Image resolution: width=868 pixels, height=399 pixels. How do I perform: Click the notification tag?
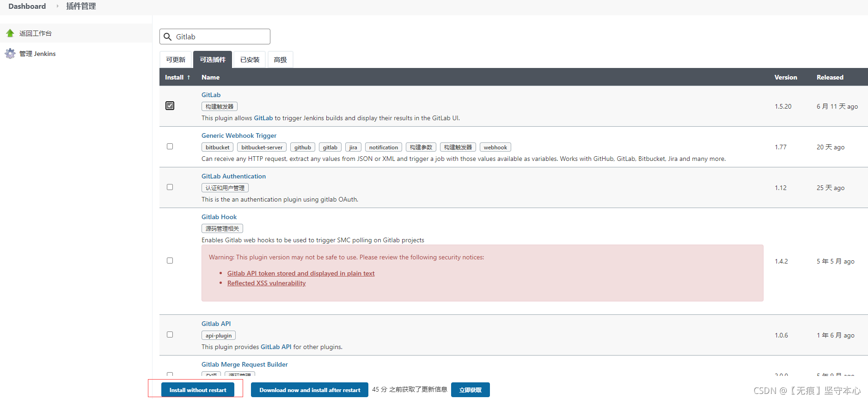[384, 147]
